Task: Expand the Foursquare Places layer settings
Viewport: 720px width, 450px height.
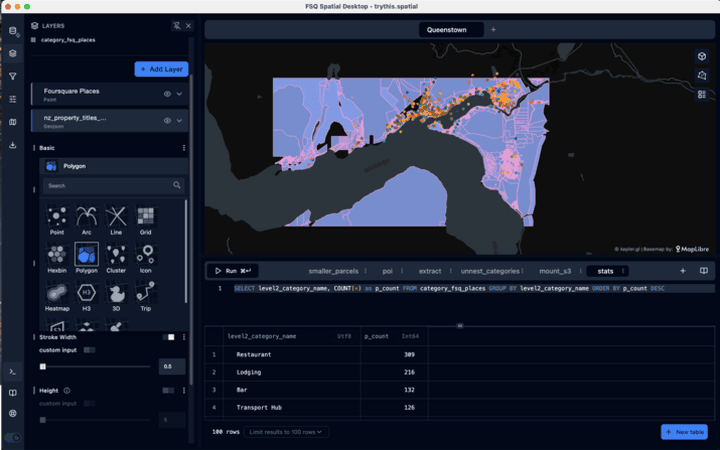Action: pyautogui.click(x=180, y=93)
